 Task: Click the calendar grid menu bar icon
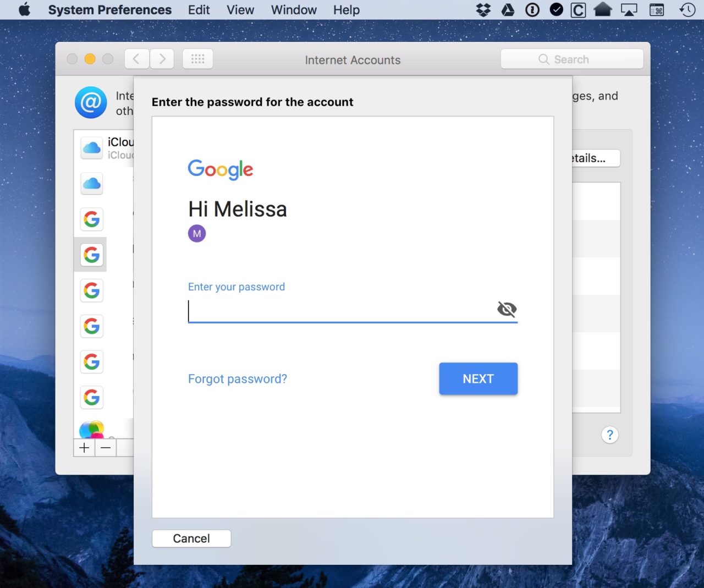[657, 10]
